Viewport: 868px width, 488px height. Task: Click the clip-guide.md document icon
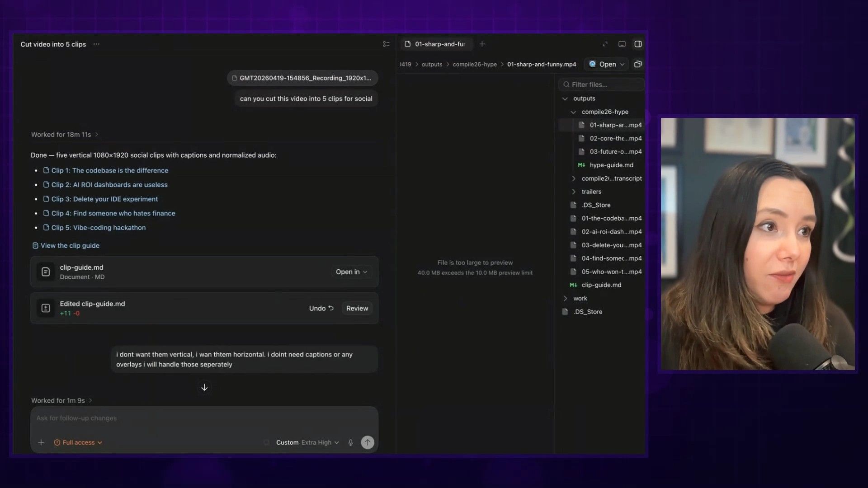pos(46,272)
